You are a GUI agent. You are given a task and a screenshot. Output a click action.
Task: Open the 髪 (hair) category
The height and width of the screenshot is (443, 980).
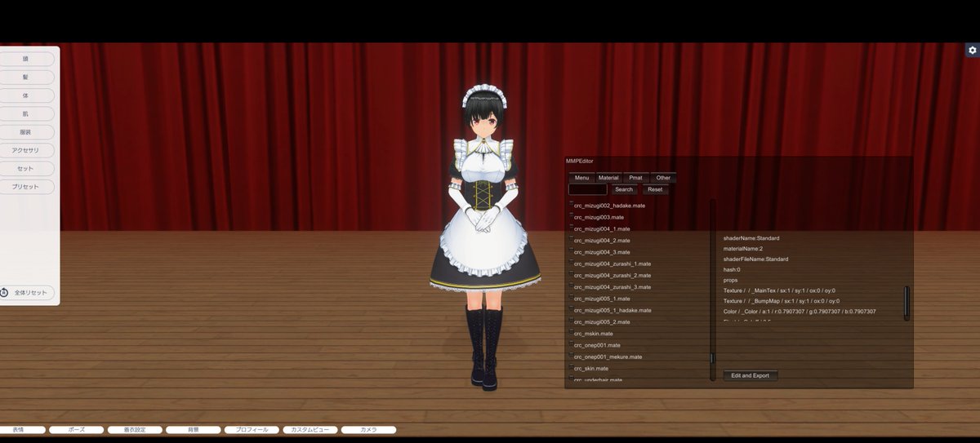(27, 77)
